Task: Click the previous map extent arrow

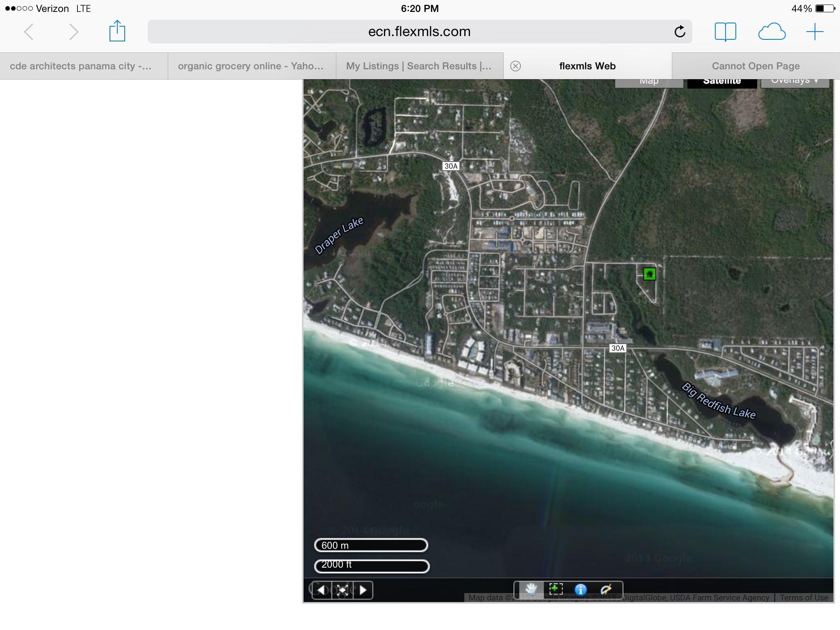Action: [322, 590]
